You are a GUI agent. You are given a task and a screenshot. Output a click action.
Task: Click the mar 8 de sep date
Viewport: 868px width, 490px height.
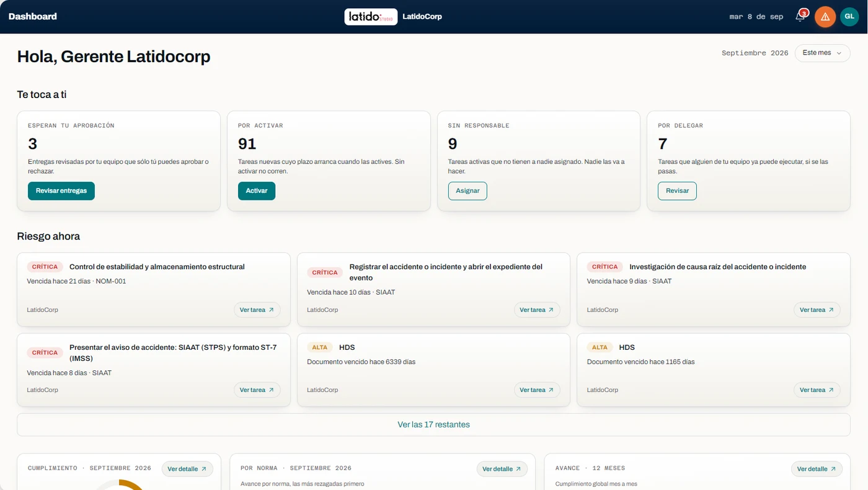(x=756, y=17)
